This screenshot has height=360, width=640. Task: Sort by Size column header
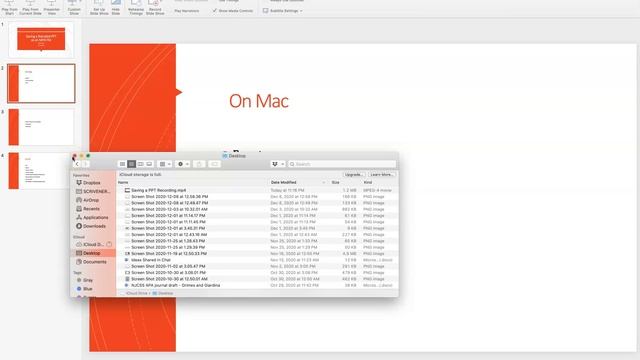pyautogui.click(x=336, y=182)
